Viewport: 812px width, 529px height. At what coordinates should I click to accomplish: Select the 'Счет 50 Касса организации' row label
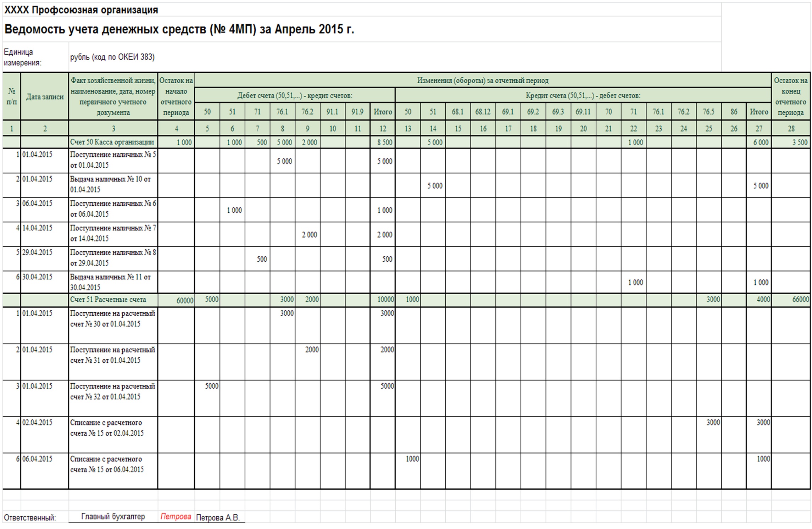112,142
